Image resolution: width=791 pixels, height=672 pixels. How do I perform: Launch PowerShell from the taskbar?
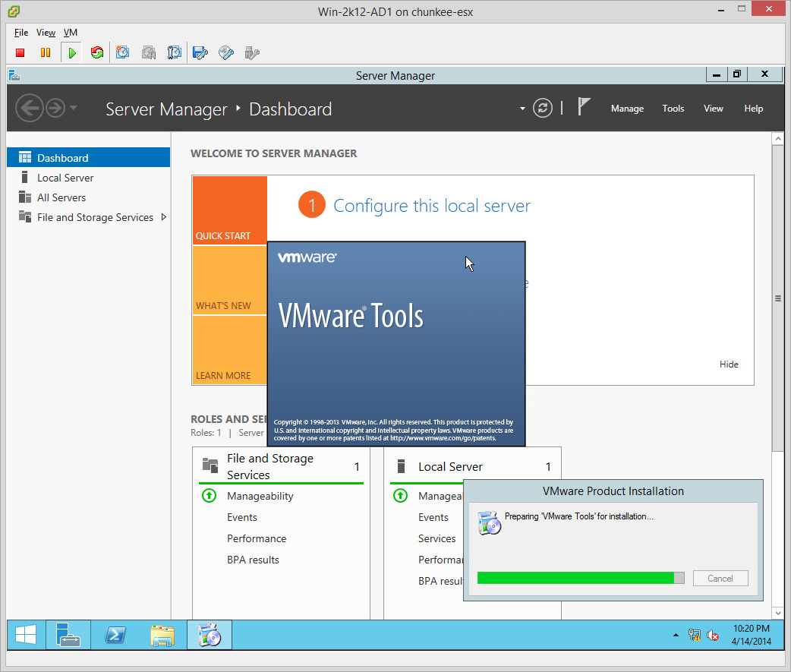click(x=115, y=635)
